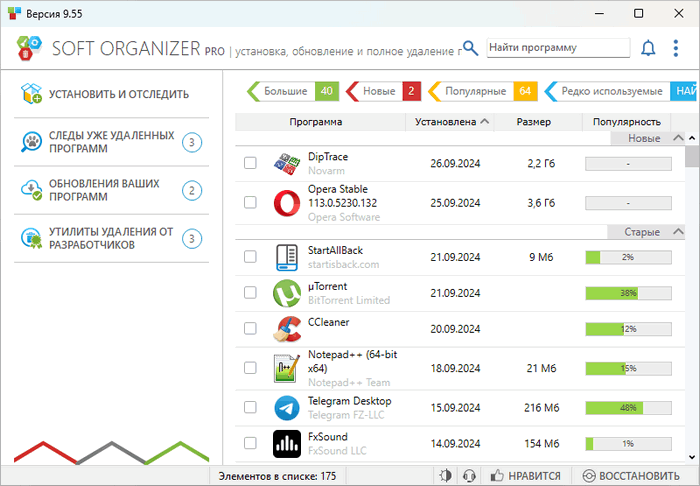Viewport: 700px width, 486px height.
Task: Click the Найти программу search field
Action: (558, 48)
